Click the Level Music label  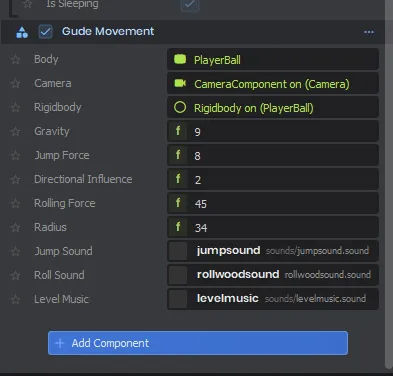[61, 299]
